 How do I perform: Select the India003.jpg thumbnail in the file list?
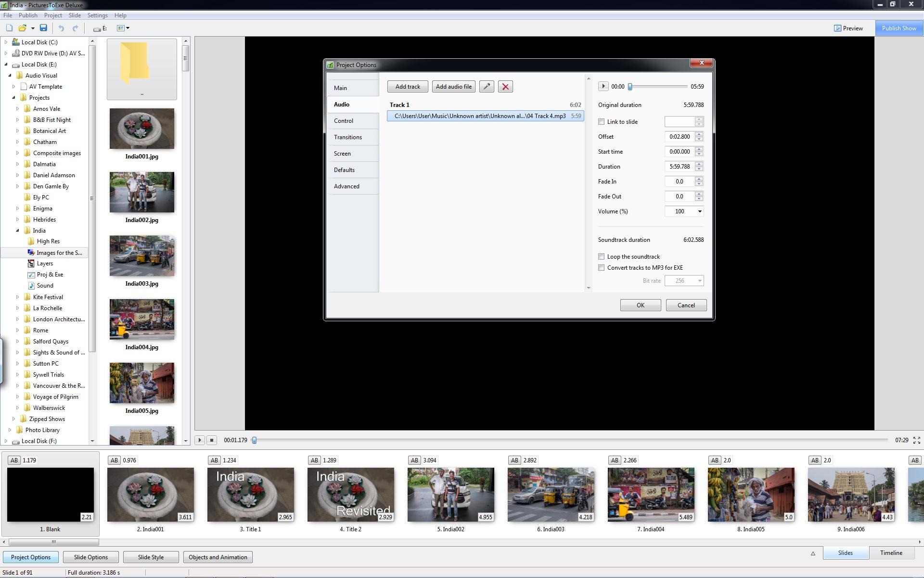tap(142, 256)
